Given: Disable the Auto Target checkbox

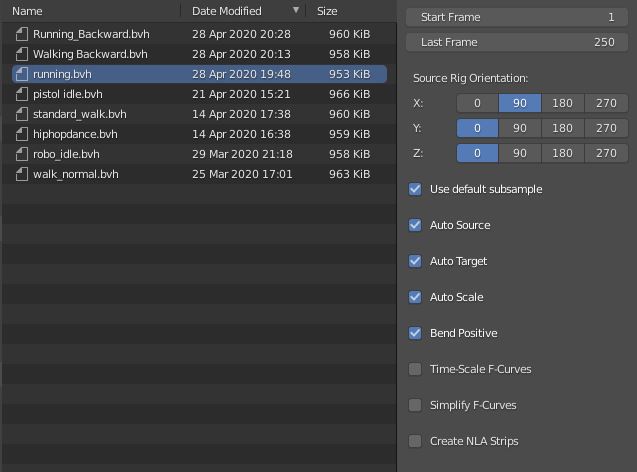Looking at the screenshot, I should [415, 261].
